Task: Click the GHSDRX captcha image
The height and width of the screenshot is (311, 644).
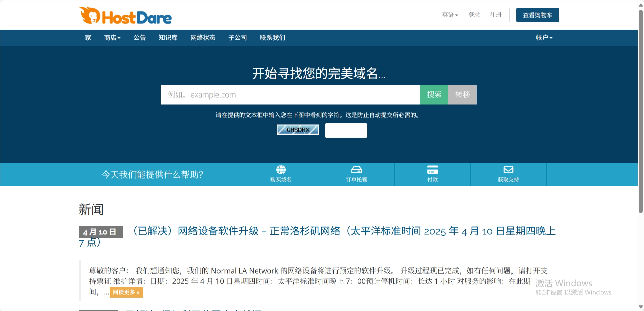Action: (x=298, y=130)
